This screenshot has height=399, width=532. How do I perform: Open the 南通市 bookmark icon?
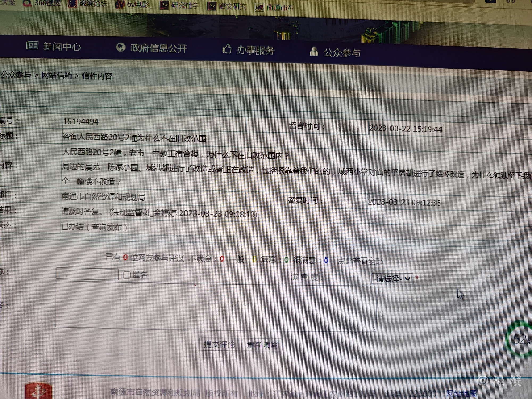pos(259,7)
